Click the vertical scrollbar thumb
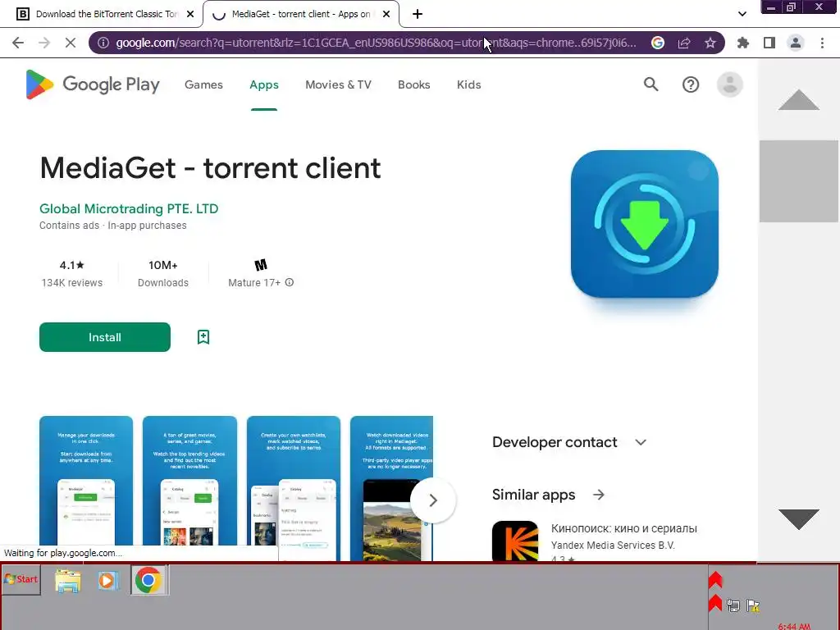840x630 pixels. (x=798, y=181)
